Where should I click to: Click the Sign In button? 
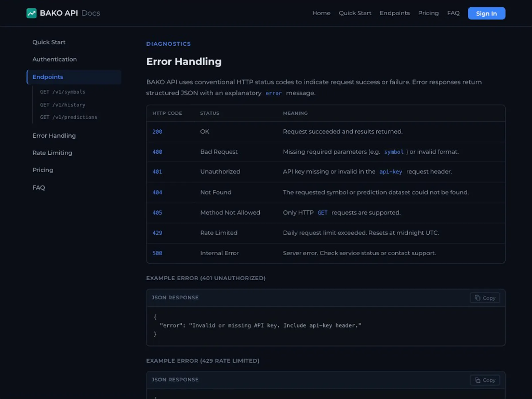(x=486, y=13)
